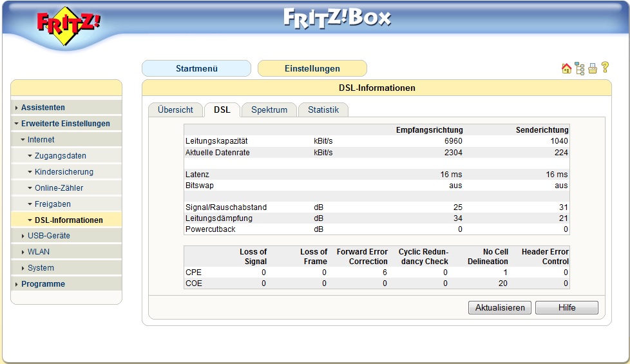Expand the System arrow
The image size is (630, 364).
tap(23, 268)
